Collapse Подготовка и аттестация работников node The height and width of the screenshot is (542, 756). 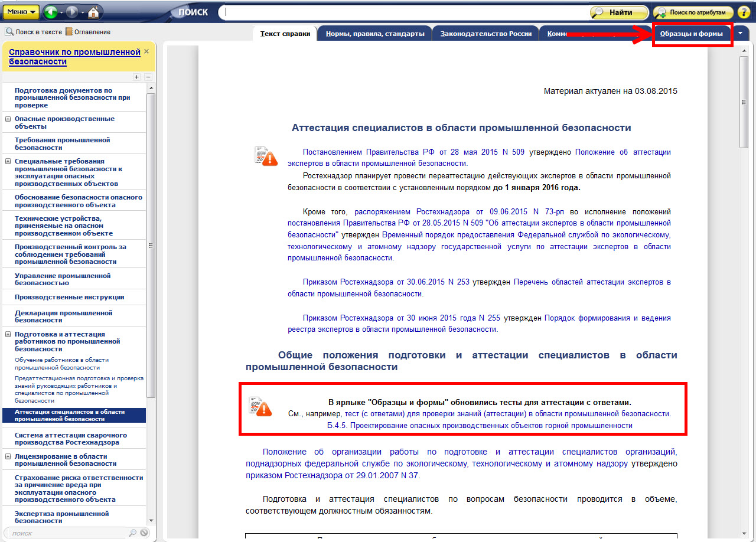[8, 334]
